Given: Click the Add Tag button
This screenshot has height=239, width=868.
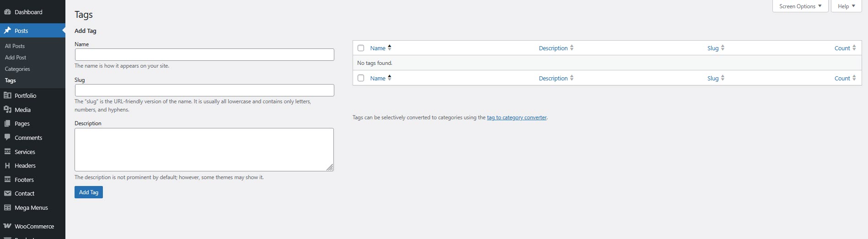Looking at the screenshot, I should click(89, 192).
